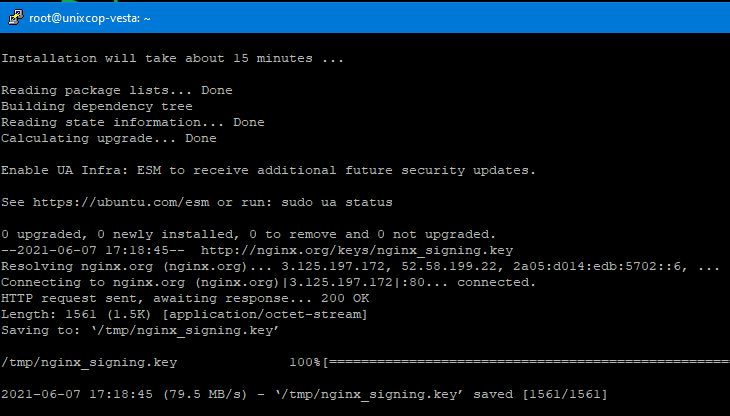The image size is (730, 416).
Task: Click the http://nginx.org/keys/nginx_signing.key URL
Action: click(x=357, y=250)
